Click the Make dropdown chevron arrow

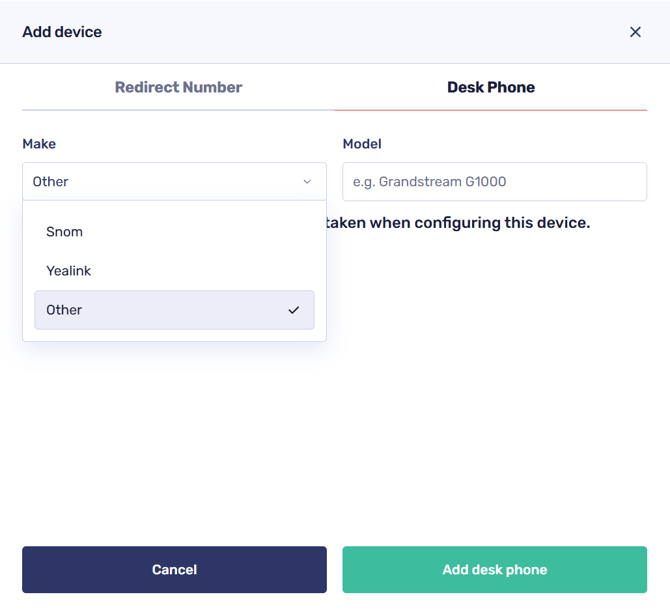click(x=307, y=182)
